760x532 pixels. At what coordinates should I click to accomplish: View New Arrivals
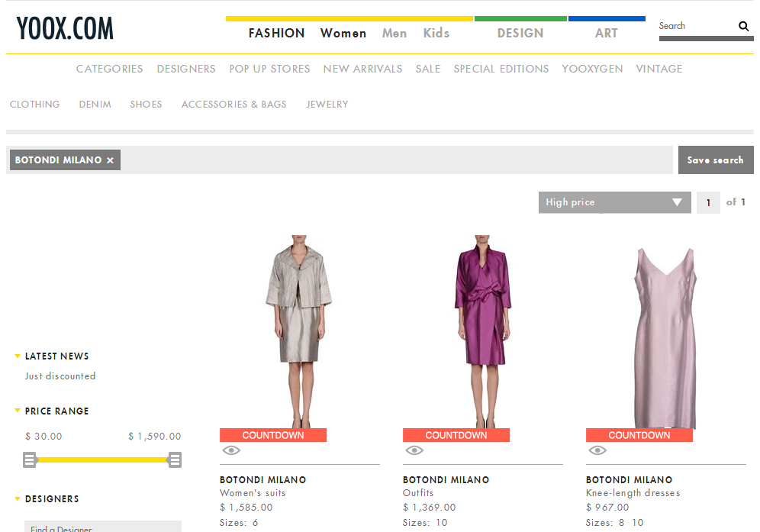pyautogui.click(x=362, y=69)
